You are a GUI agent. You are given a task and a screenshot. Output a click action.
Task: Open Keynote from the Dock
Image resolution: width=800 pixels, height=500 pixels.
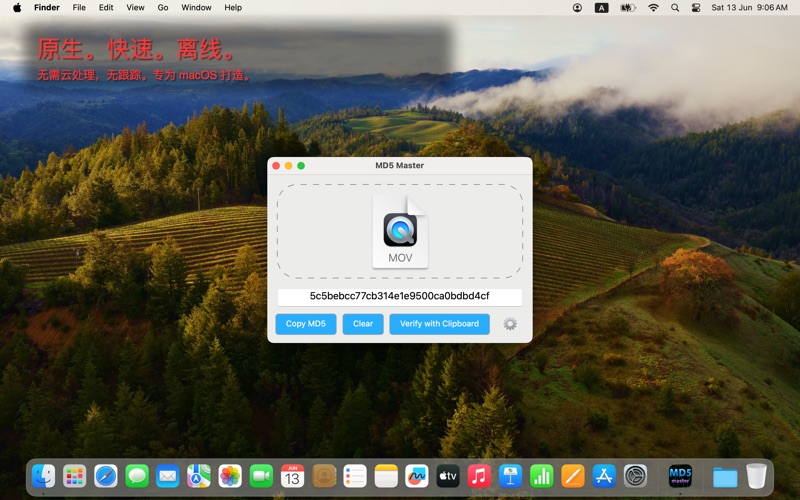[x=510, y=476]
